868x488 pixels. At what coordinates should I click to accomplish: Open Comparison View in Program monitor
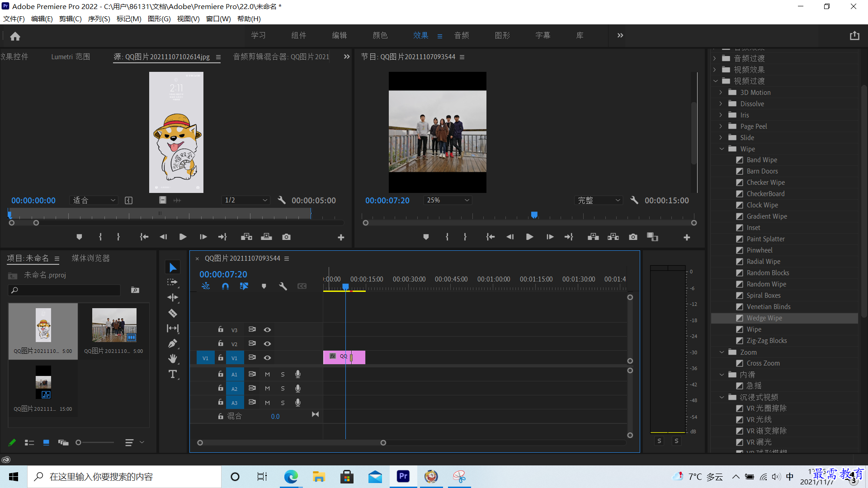click(x=652, y=237)
